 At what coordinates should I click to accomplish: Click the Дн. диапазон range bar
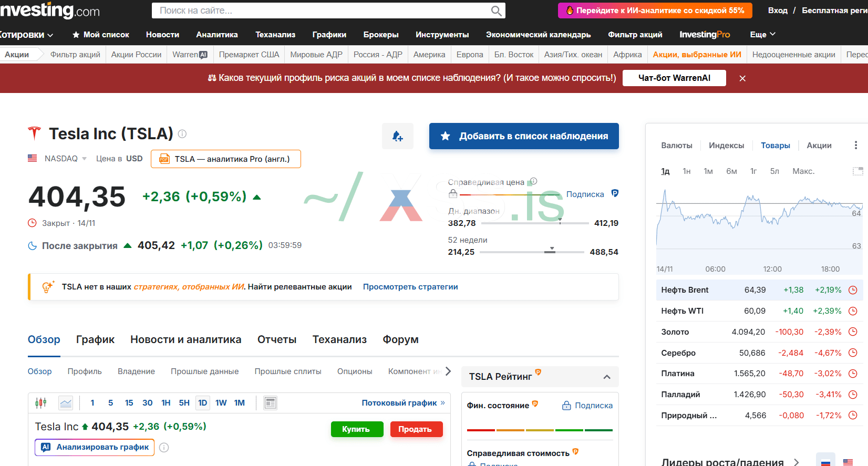535,223
